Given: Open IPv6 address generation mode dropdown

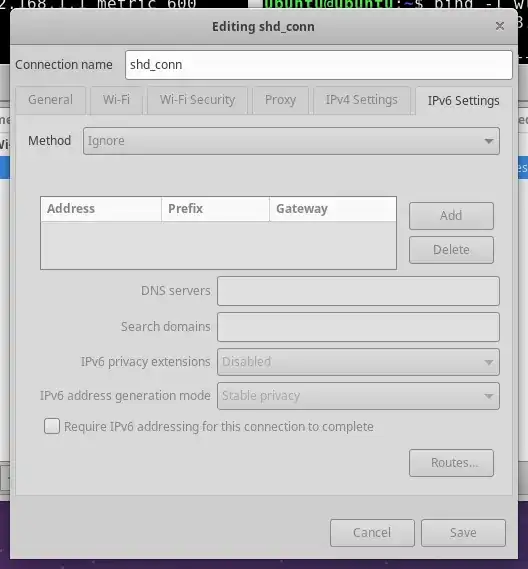Looking at the screenshot, I should point(358,396).
